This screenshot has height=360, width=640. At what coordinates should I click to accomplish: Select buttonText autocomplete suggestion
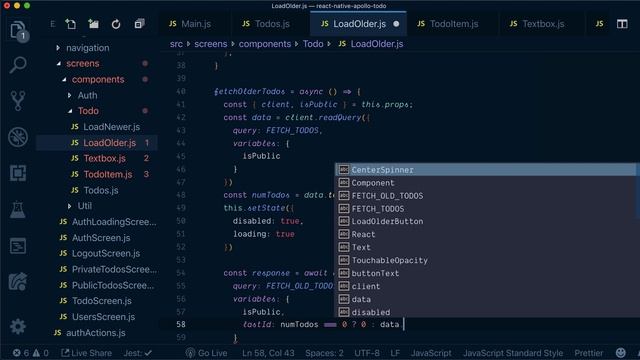pyautogui.click(x=485, y=273)
